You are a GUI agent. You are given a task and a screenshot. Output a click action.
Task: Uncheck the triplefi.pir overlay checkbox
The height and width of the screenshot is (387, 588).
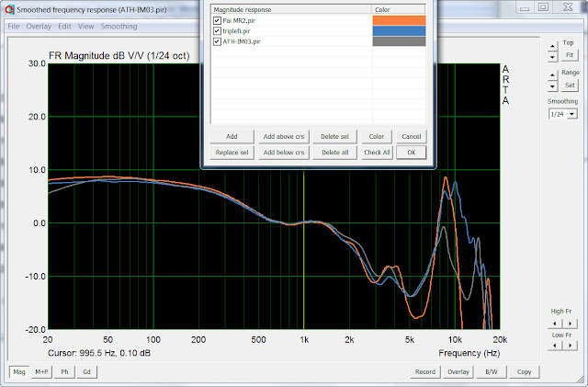(x=217, y=30)
